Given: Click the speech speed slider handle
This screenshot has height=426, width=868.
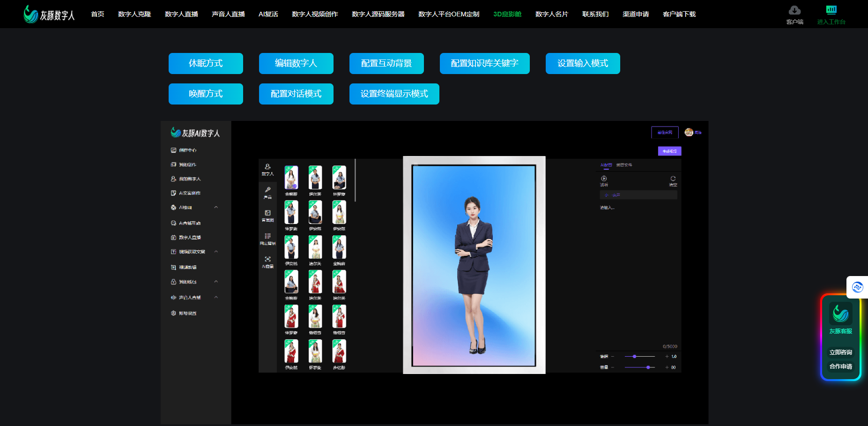Looking at the screenshot, I should tap(634, 357).
